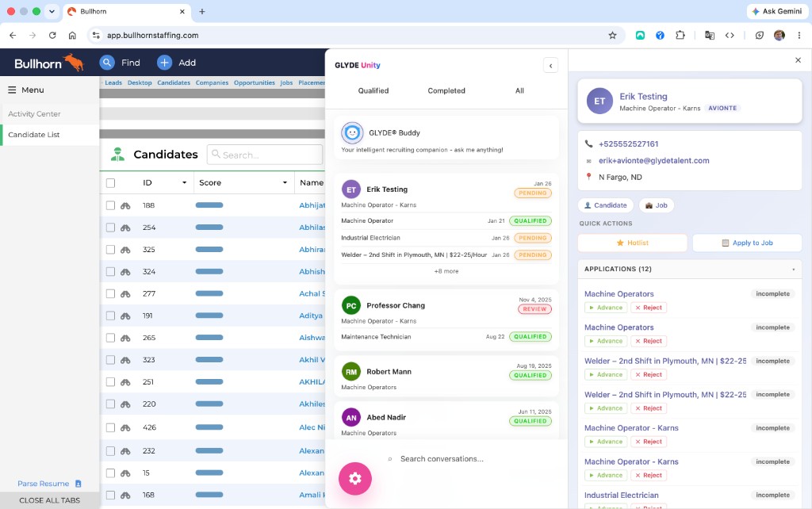The image size is (812, 509).
Task: Click the Parse Resume link
Action: [43, 484]
